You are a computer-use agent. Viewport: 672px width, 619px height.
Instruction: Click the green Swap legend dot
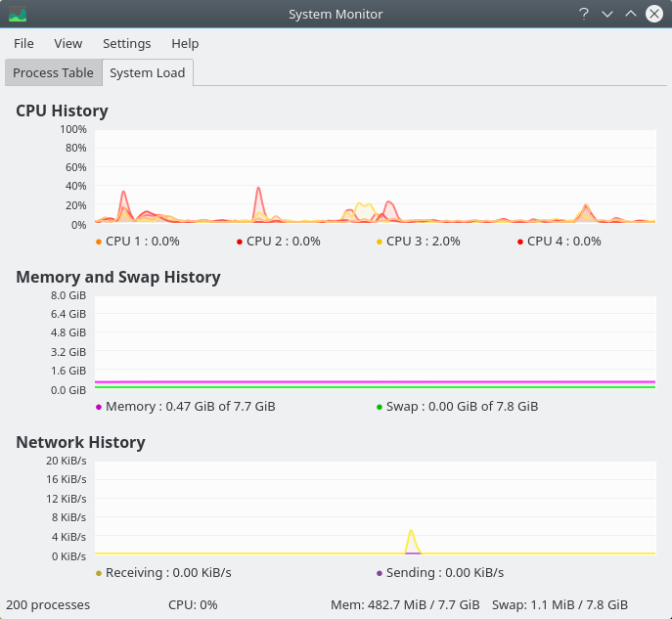point(380,407)
